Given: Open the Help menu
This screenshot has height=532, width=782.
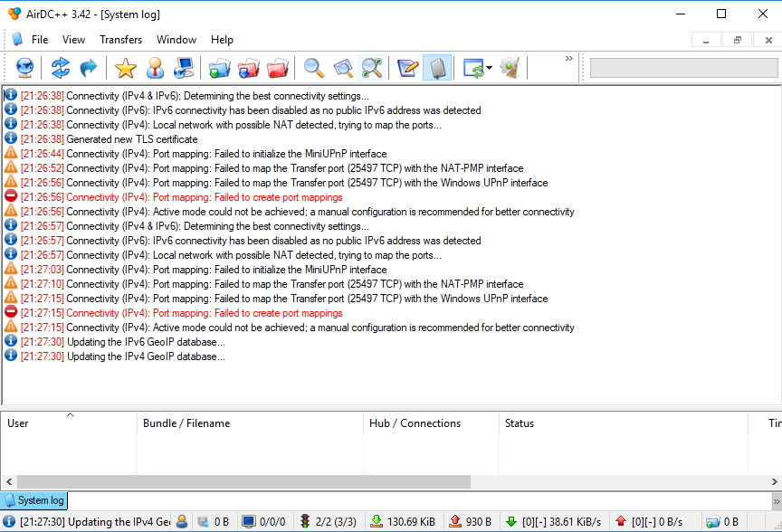Looking at the screenshot, I should tap(222, 40).
